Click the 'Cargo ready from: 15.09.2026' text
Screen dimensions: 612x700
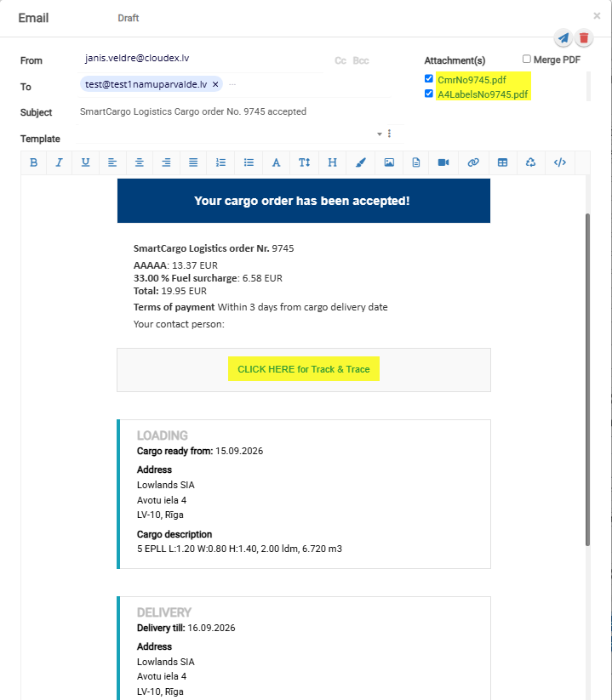pos(200,451)
